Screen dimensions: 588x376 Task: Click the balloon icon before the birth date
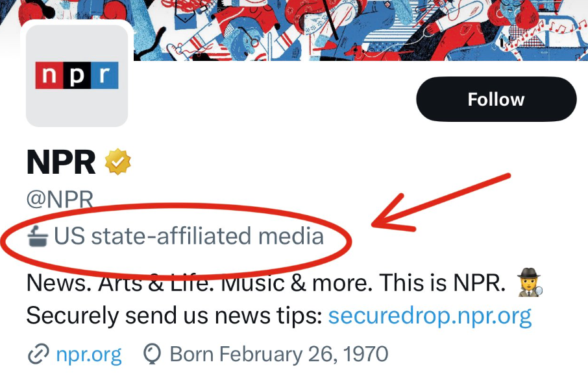(x=151, y=355)
